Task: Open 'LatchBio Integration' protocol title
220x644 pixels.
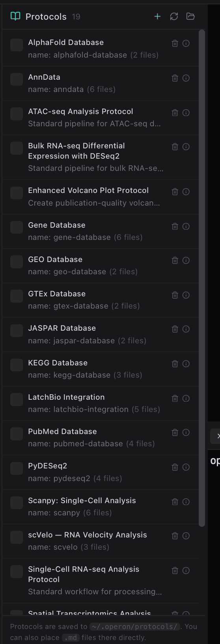Action: (66, 397)
